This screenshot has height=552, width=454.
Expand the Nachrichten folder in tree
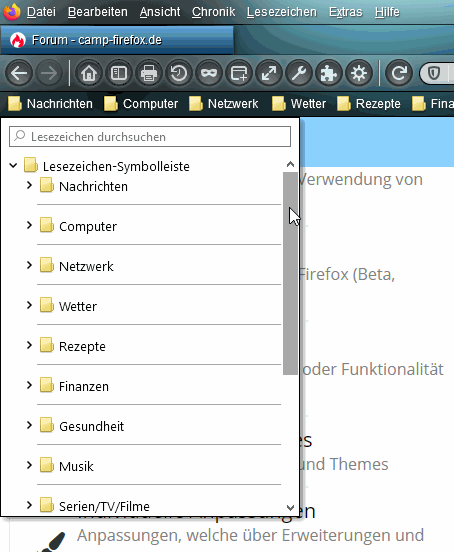click(x=30, y=186)
